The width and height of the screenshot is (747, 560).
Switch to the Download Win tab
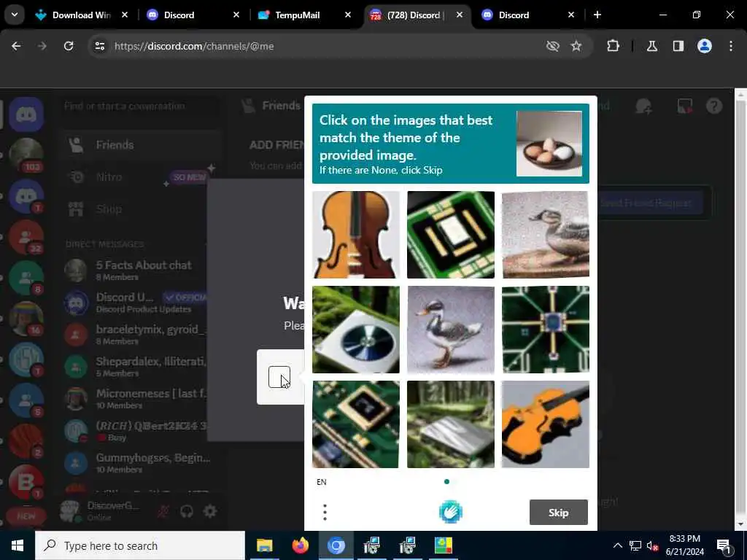pos(81,15)
